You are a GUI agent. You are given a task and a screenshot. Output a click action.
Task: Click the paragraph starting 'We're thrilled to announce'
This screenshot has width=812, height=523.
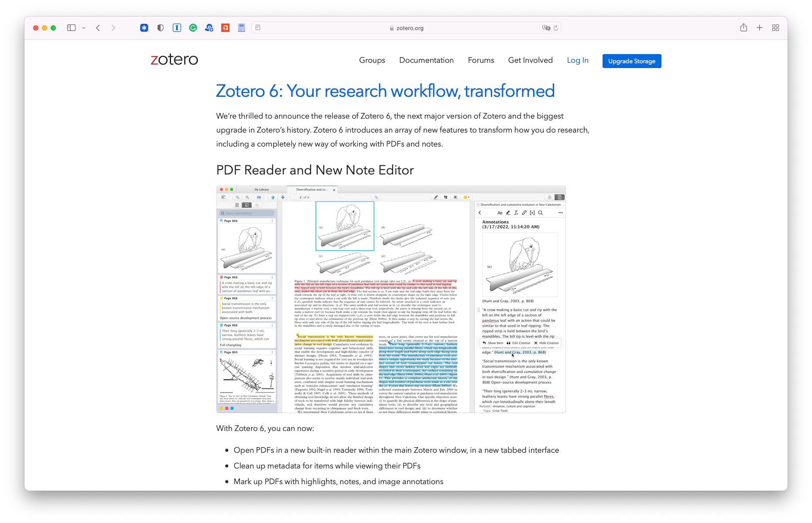point(403,130)
